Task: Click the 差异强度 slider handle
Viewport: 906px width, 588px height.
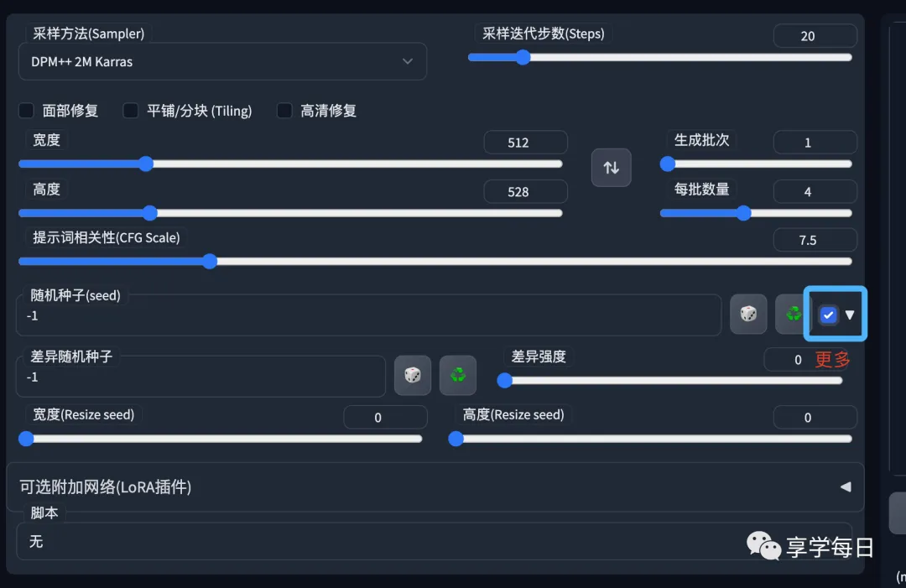Action: pyautogui.click(x=505, y=381)
